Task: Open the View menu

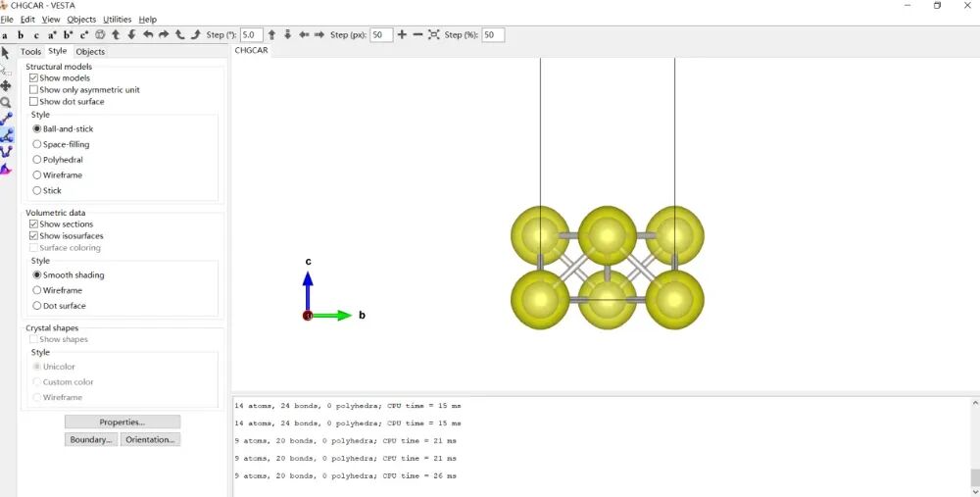Action: [51, 20]
